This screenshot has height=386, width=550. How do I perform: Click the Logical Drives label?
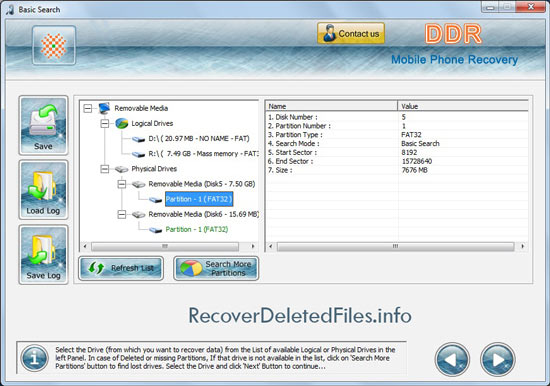click(x=152, y=124)
